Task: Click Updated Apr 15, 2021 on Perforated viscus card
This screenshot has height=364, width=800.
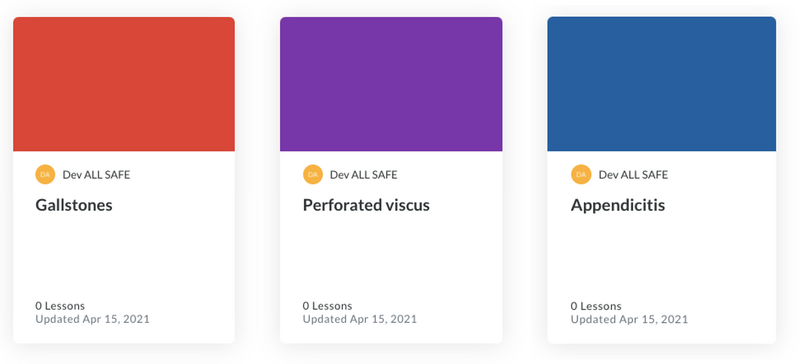Action: [360, 319]
